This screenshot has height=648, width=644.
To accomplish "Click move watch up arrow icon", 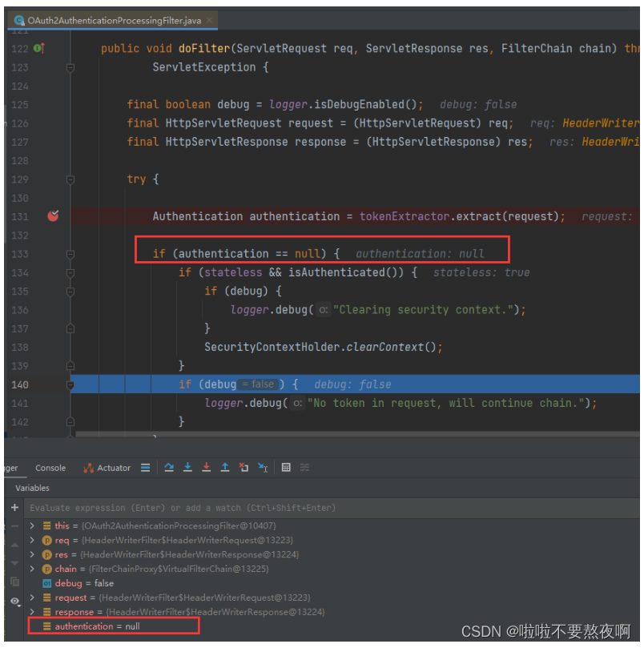I will click(x=15, y=545).
